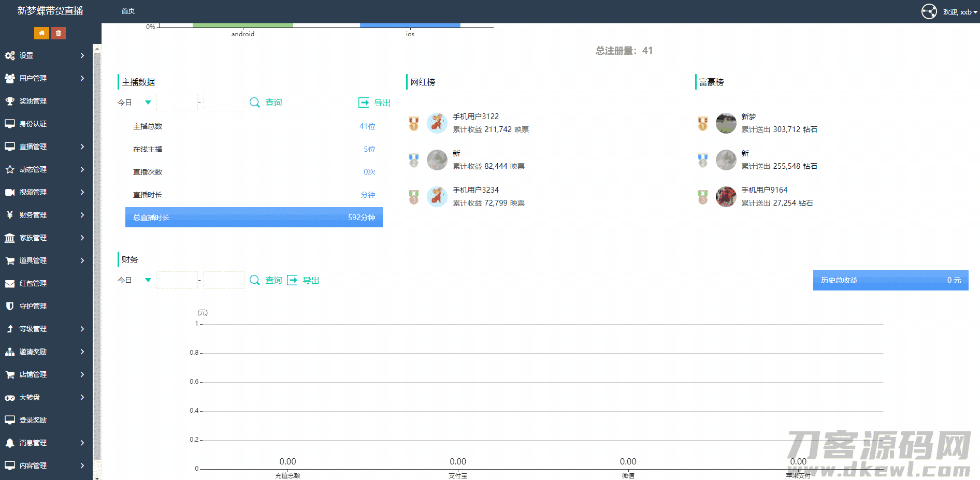The height and width of the screenshot is (480, 980).
Task: Select the 红包管理 red packet icon
Action: pyautogui.click(x=10, y=283)
